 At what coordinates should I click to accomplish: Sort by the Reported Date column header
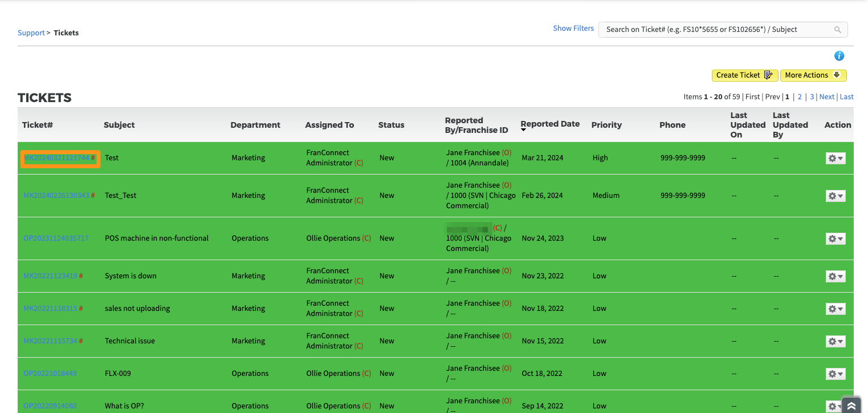click(550, 124)
